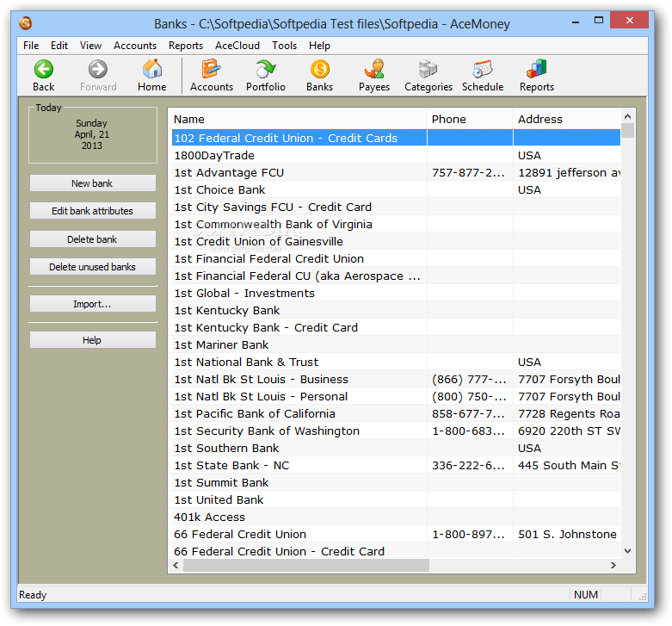Open the Tools menu

tap(284, 46)
